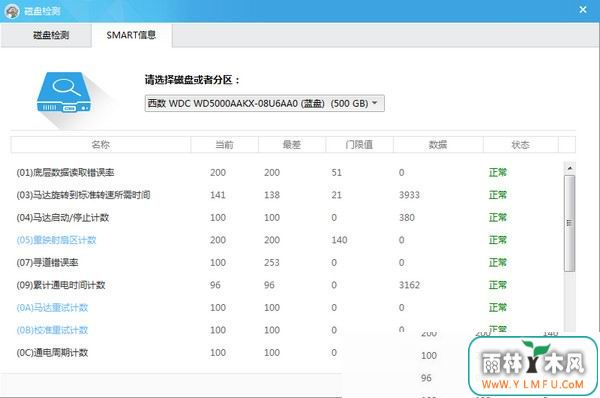Open the (05)重映射扇区计数 link
This screenshot has width=600, height=398.
click(56, 240)
